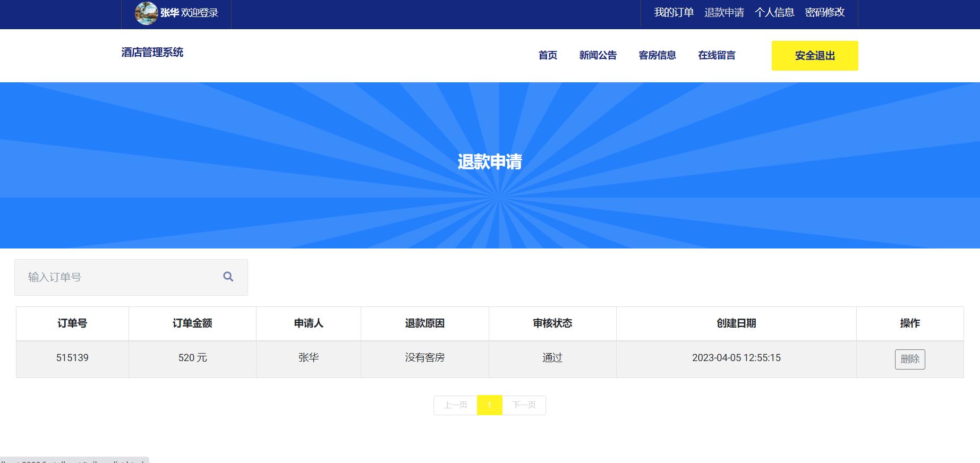Screen dimensions: 980x463
Task: Go to 在线留言 page
Action: click(x=717, y=55)
